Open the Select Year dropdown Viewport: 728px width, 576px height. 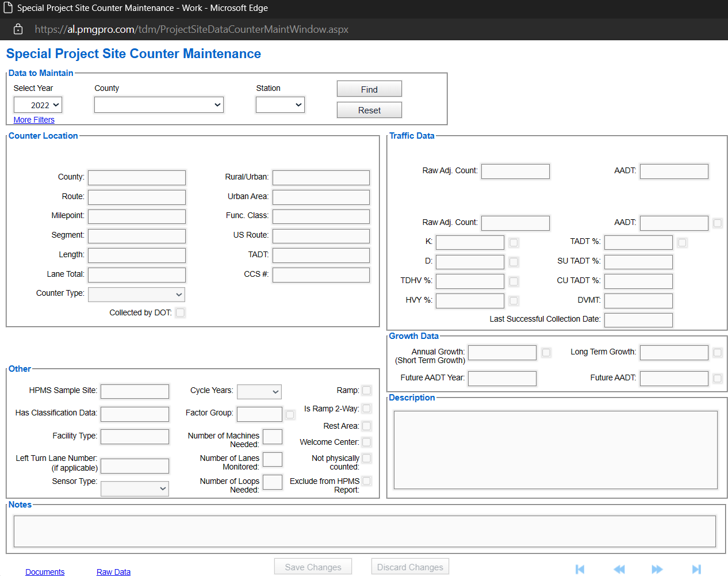[37, 105]
